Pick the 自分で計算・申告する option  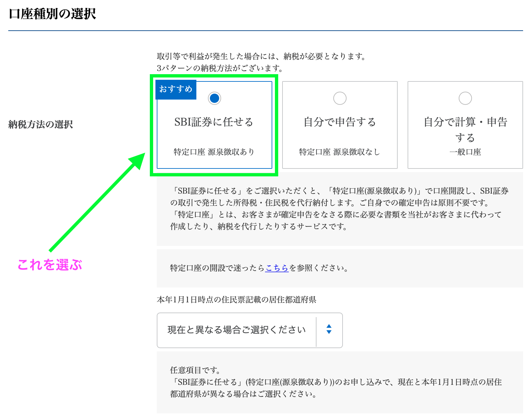(465, 98)
